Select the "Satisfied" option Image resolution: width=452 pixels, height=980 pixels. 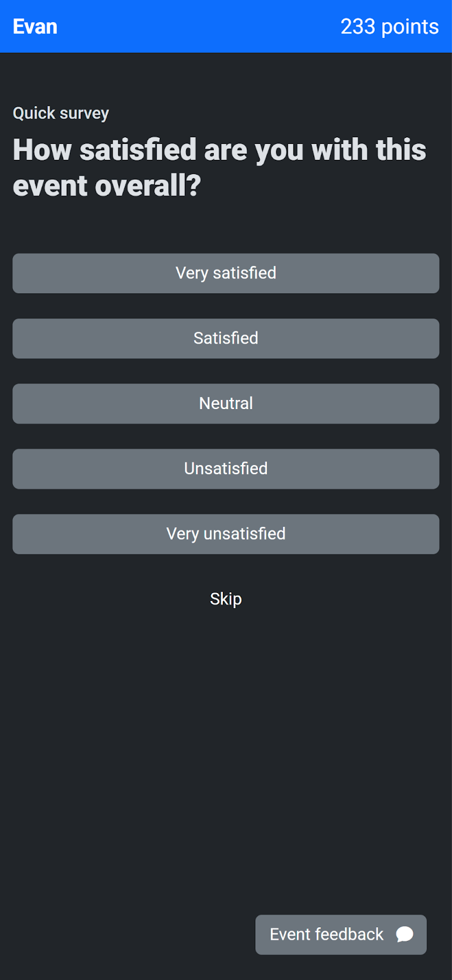(x=226, y=338)
